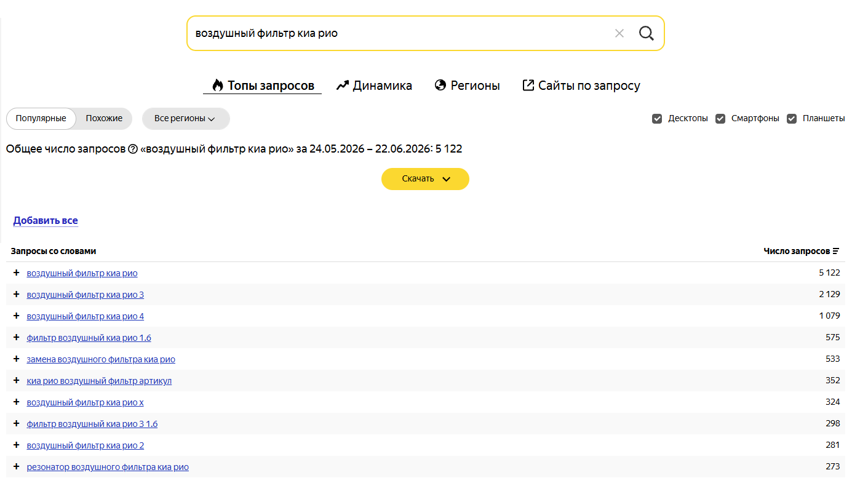Add query киа рио воздушный фильтр артикул with plus

[x=17, y=380]
